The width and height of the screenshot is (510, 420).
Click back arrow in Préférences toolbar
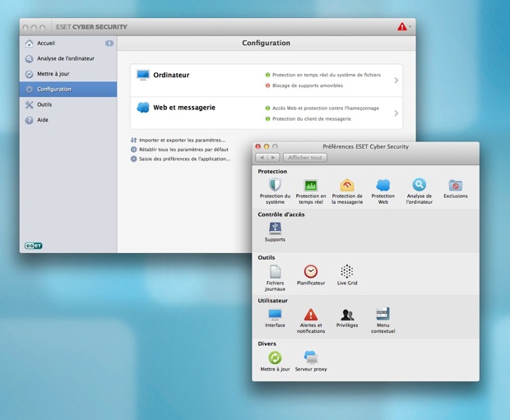pos(262,158)
